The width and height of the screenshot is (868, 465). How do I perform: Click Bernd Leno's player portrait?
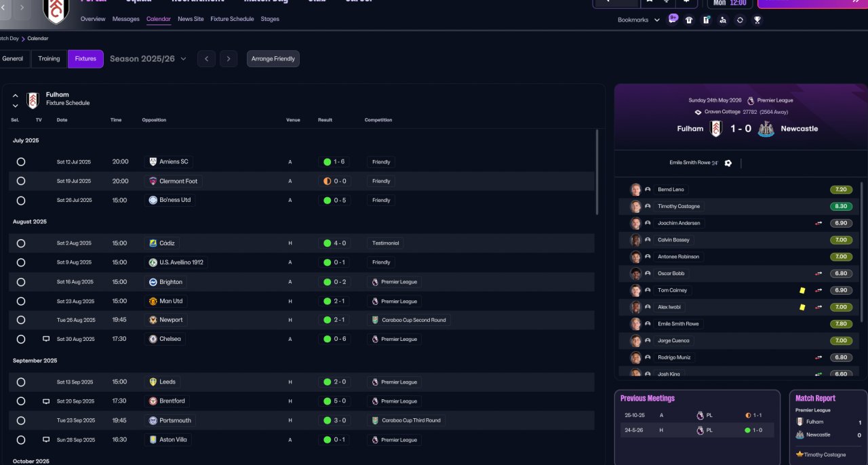[635, 190]
